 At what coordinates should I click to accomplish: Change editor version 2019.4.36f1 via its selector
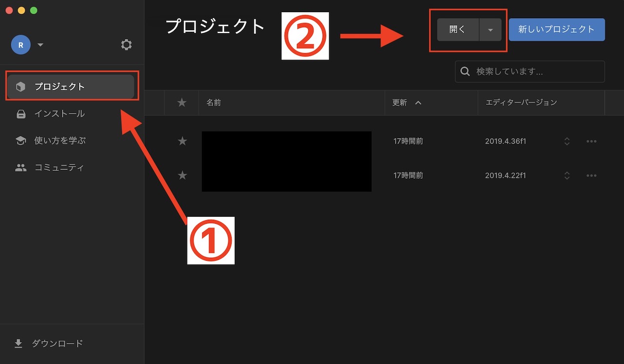(x=566, y=141)
